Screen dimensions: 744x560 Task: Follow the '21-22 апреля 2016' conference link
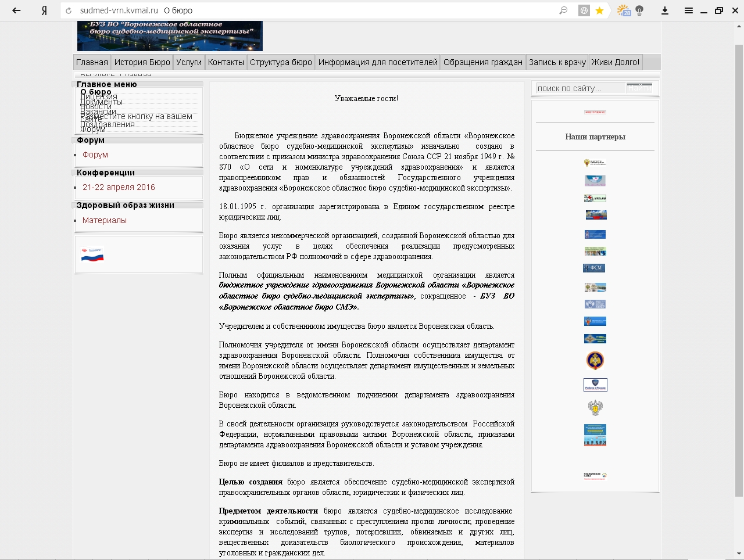(x=119, y=187)
